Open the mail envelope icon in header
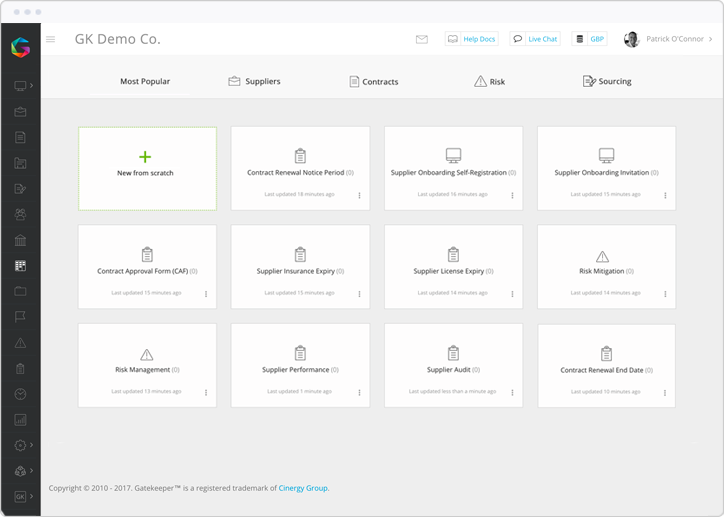Screen dimensions: 724x517 click(422, 39)
